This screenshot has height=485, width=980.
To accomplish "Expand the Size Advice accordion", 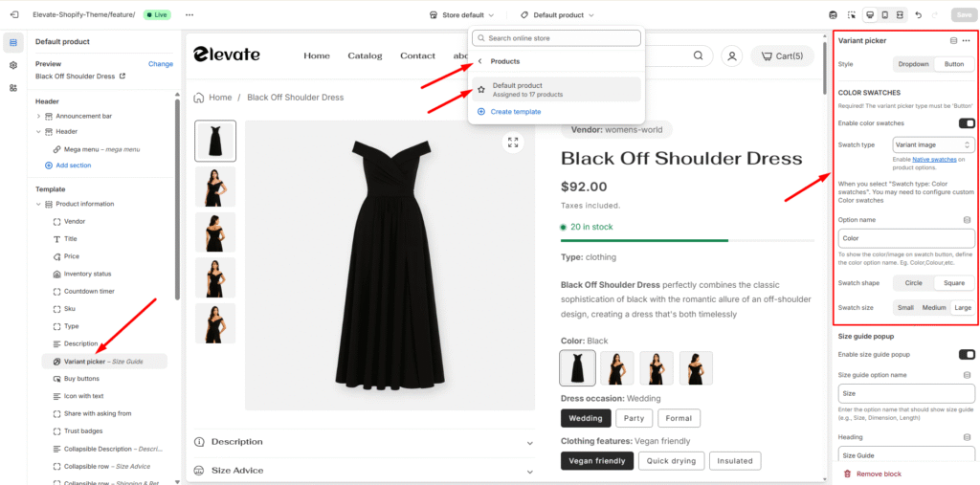I will (x=365, y=471).
